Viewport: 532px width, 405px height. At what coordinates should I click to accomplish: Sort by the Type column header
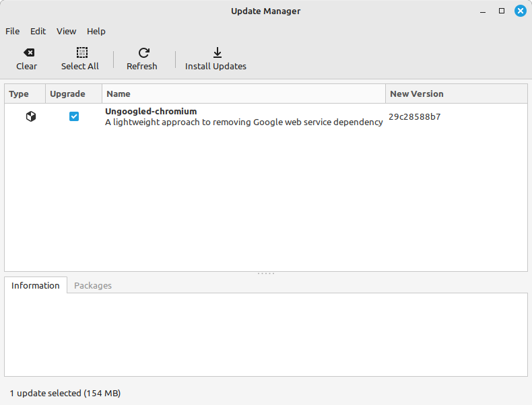pyautogui.click(x=25, y=94)
